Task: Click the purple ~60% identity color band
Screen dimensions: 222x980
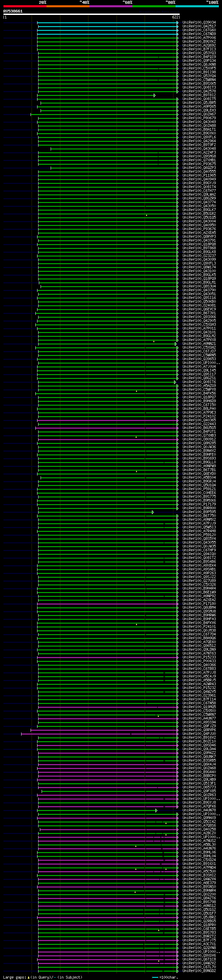Action: coord(111,6)
